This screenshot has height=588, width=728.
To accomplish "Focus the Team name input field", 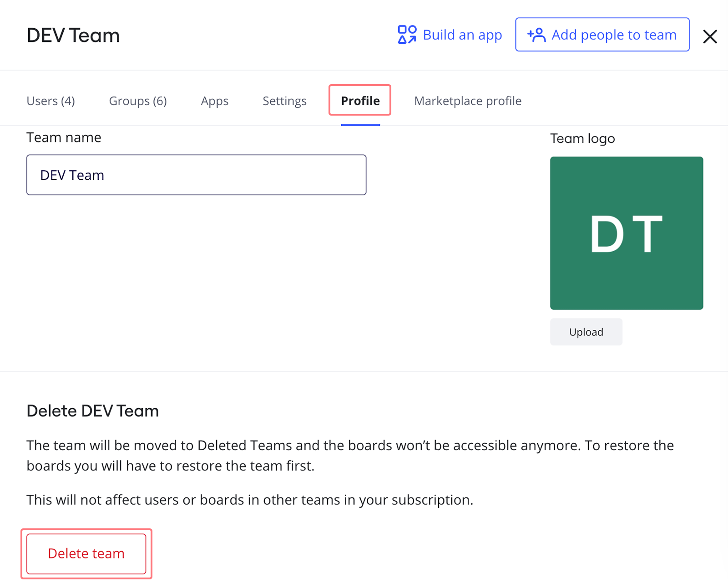I will [196, 175].
